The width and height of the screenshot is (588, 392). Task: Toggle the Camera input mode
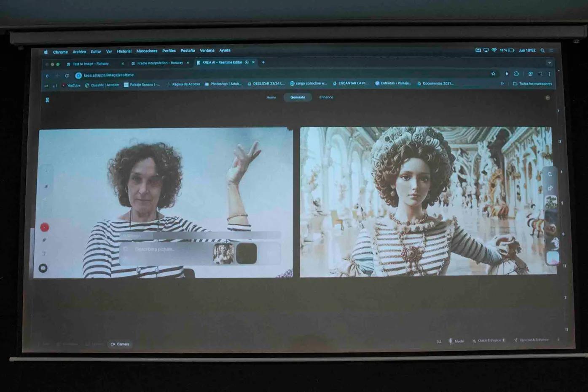(120, 344)
